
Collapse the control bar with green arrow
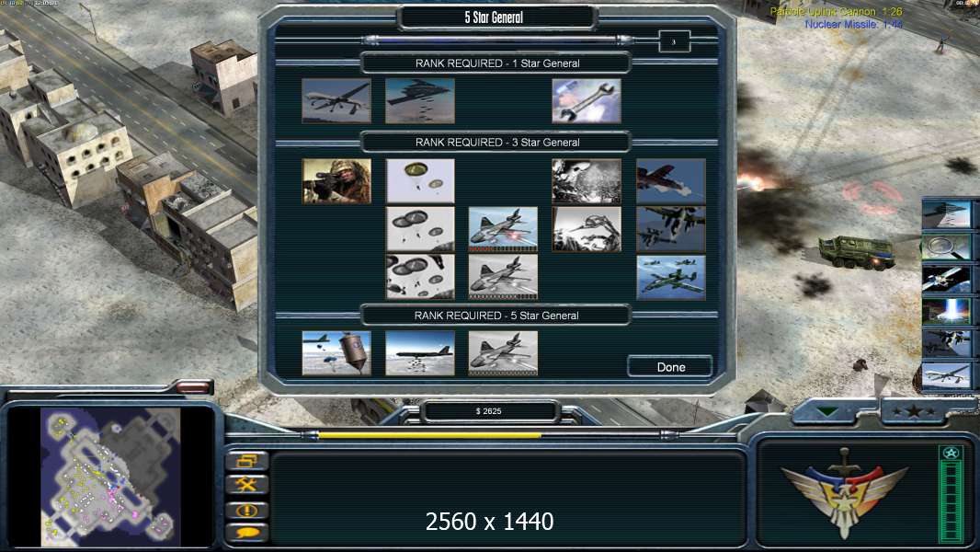(x=829, y=411)
